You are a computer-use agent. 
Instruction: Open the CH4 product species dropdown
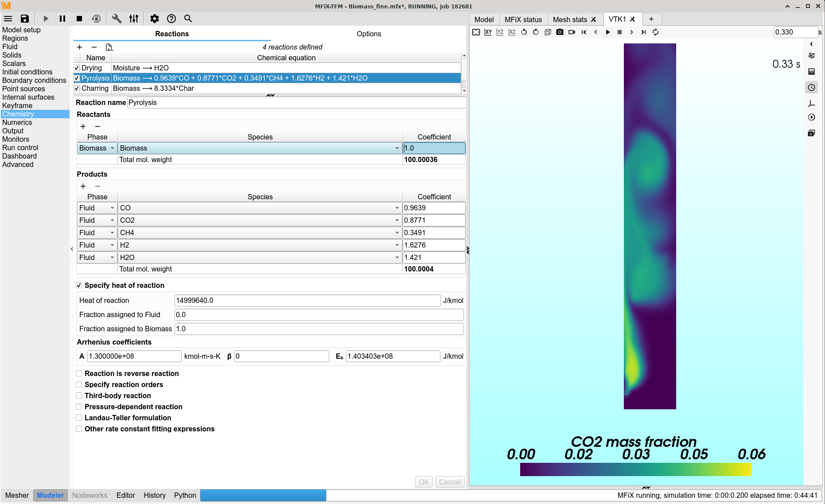[x=260, y=233]
